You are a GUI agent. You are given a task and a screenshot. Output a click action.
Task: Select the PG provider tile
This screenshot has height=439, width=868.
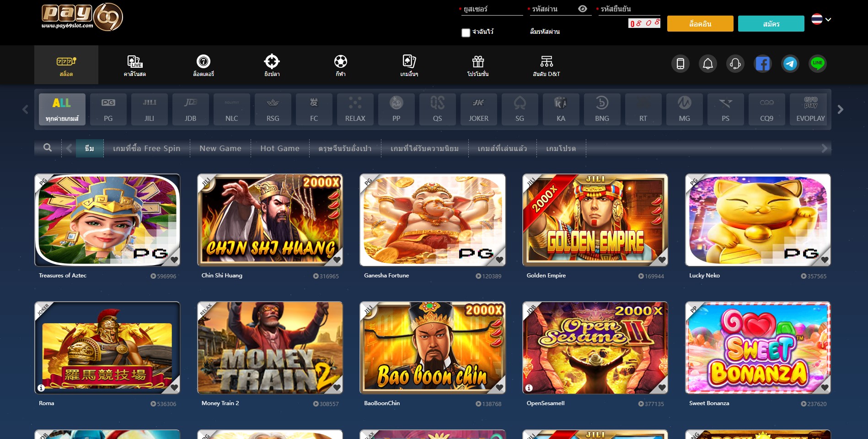coord(108,109)
